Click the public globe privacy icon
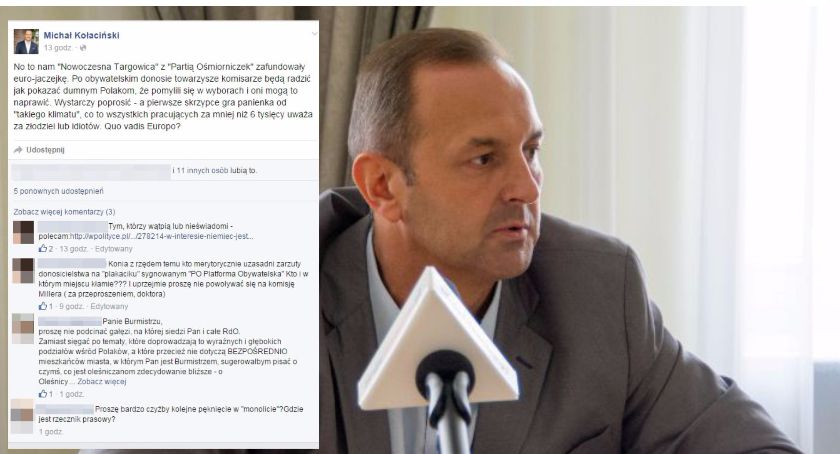 83,48
